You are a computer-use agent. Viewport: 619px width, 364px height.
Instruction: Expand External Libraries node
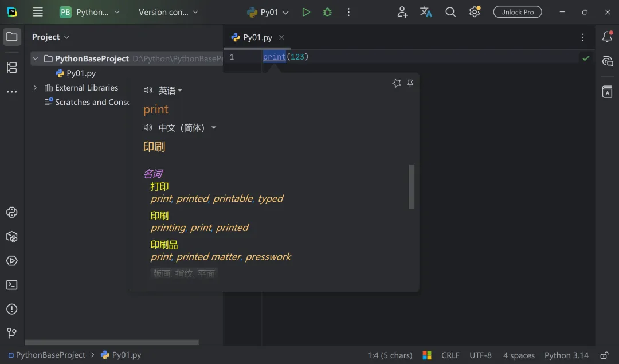click(x=35, y=88)
